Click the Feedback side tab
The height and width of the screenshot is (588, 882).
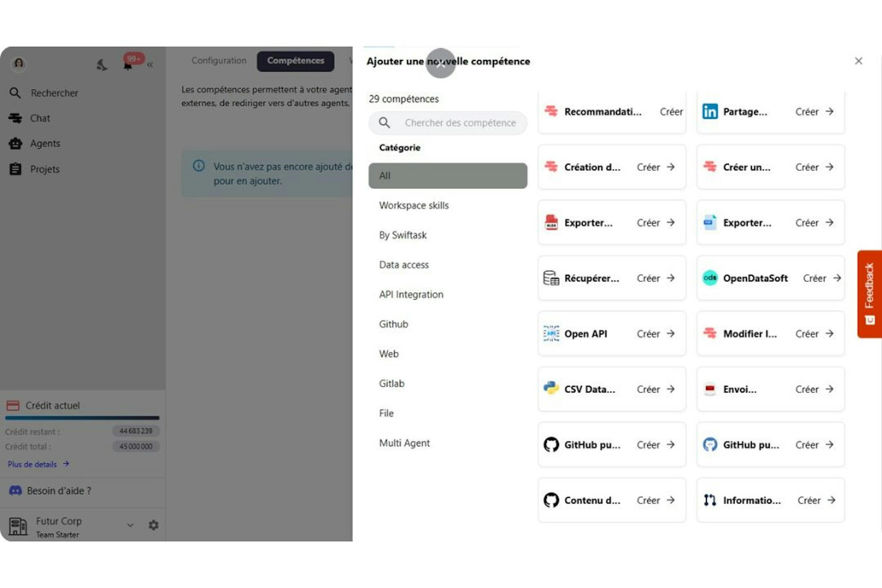870,294
